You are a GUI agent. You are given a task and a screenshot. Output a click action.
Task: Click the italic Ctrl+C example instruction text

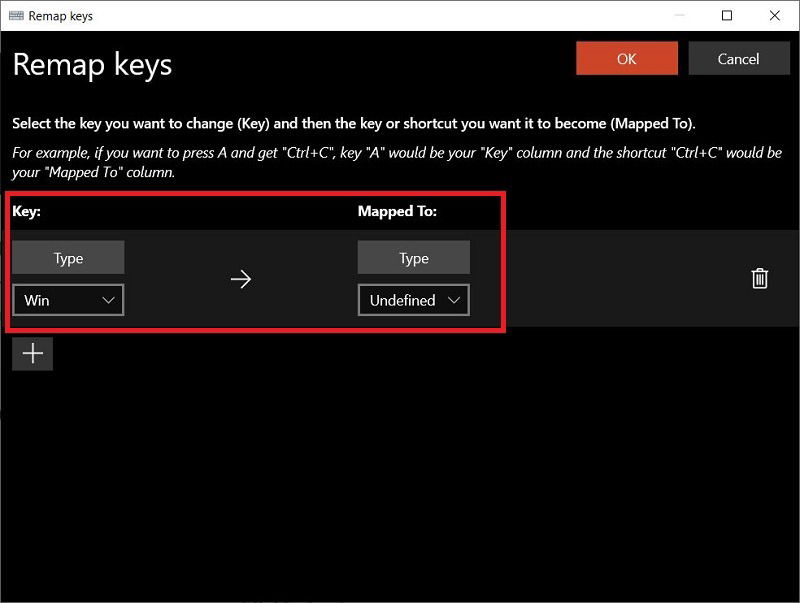(397, 162)
